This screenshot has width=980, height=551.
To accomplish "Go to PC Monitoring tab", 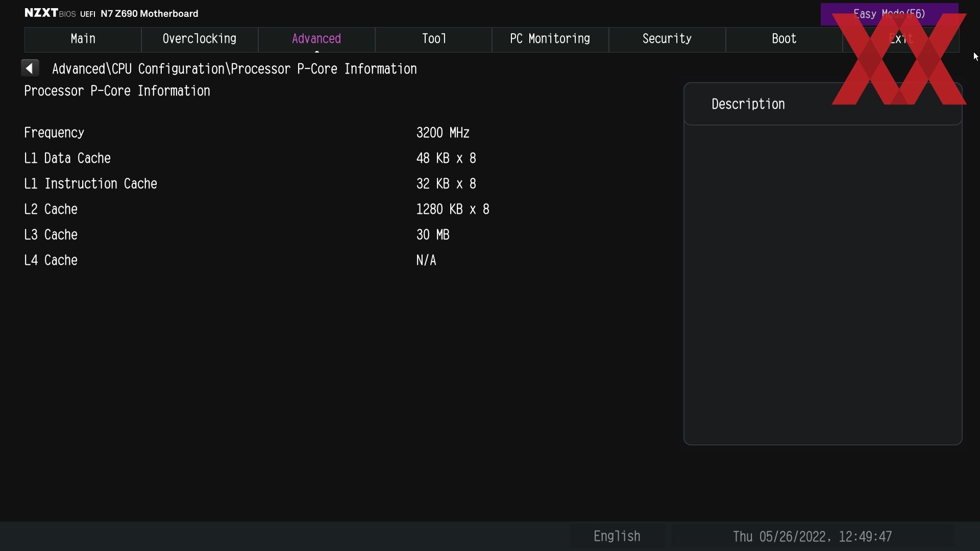I will point(550,39).
